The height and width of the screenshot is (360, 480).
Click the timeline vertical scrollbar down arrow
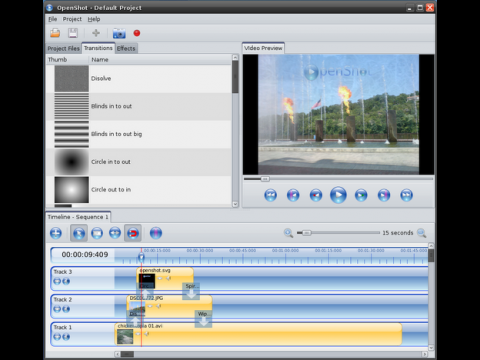pos(431,348)
